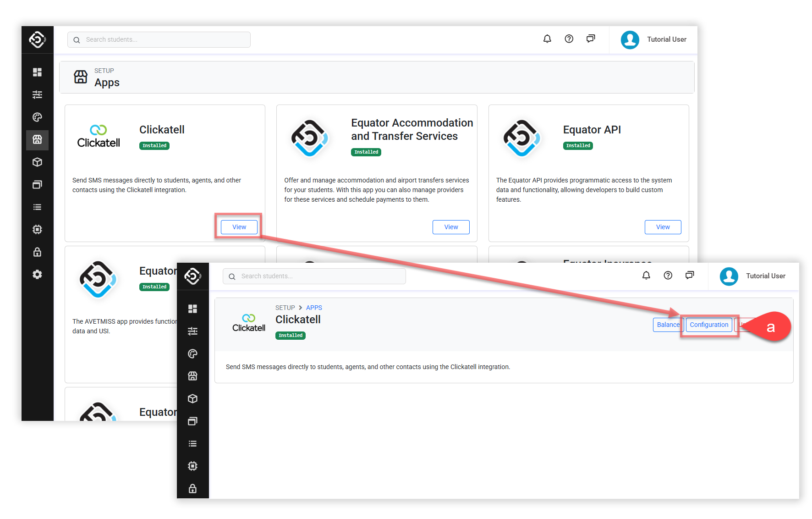This screenshot has width=812, height=519.
Task: Open View for Equator Accommodation and Transfer Services
Action: pyautogui.click(x=450, y=227)
